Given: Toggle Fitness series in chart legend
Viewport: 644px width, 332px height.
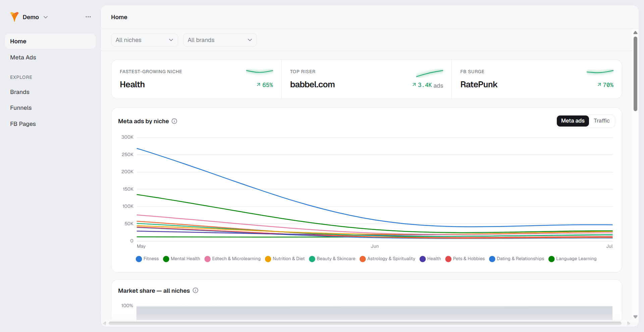Looking at the screenshot, I should tap(147, 259).
